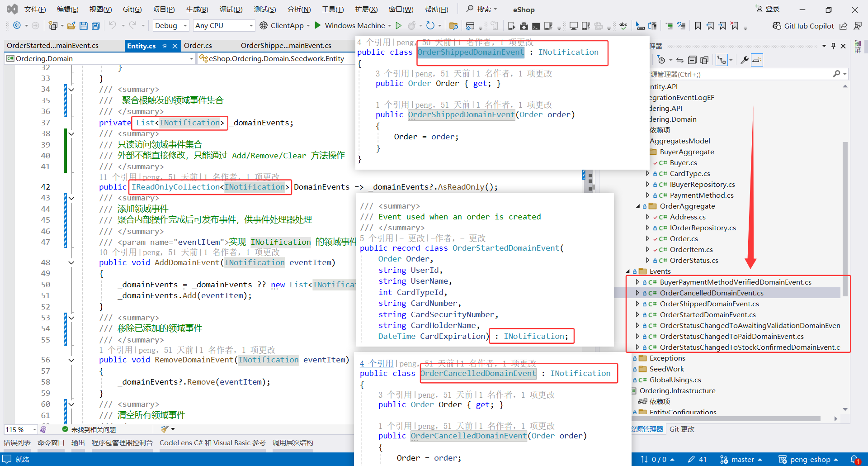This screenshot has width=868, height=466.
Task: Open the Git(G) menu
Action: 132,10
